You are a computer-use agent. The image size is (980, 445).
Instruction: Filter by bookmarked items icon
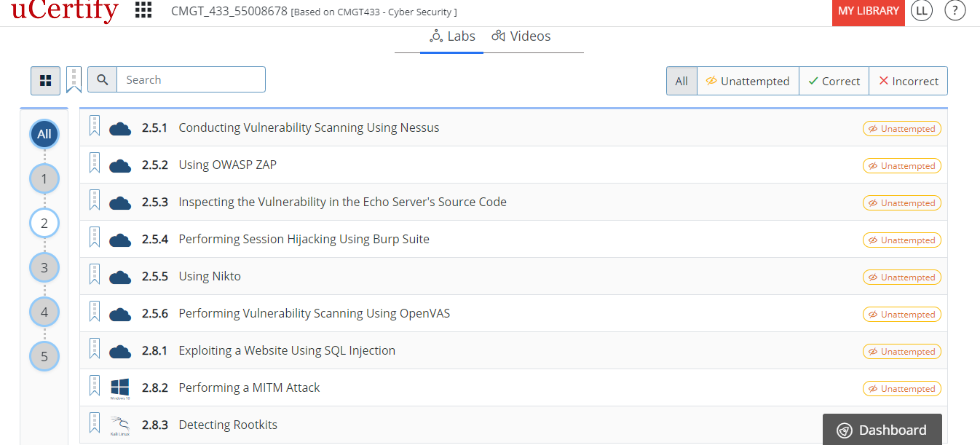point(74,80)
